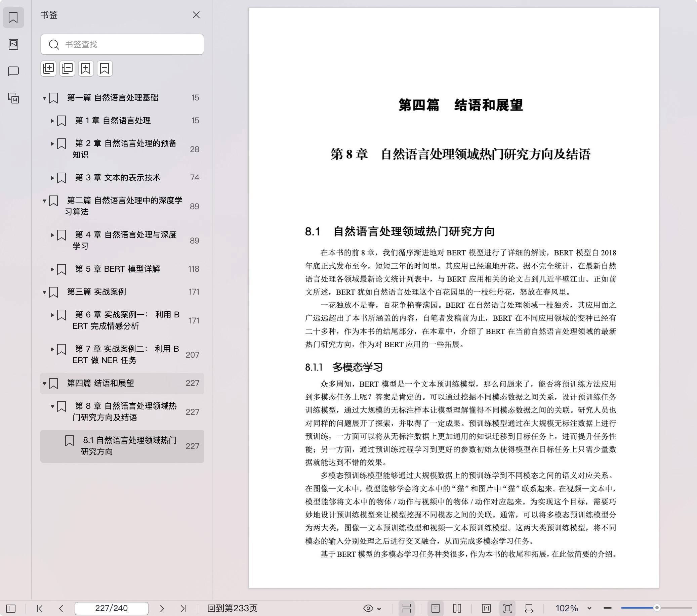Collapse the 第三篇 实战案例 section
This screenshot has height=616, width=697.
(44, 292)
